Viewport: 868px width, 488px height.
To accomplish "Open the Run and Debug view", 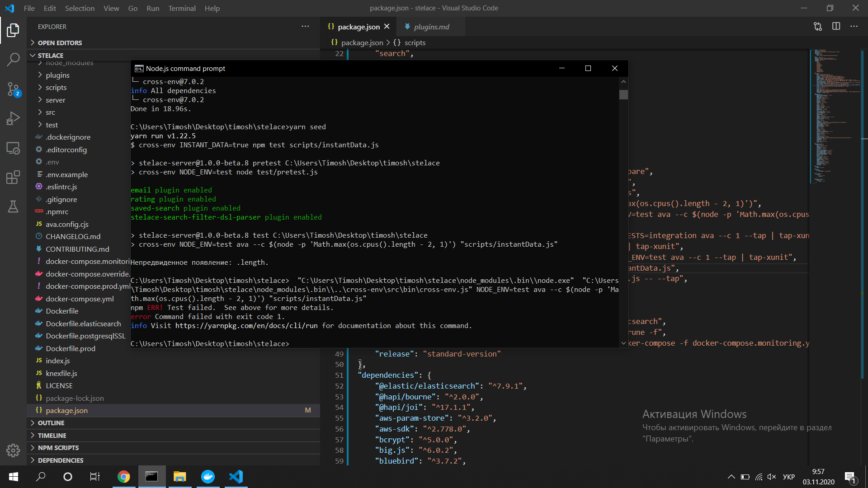I will (13, 118).
